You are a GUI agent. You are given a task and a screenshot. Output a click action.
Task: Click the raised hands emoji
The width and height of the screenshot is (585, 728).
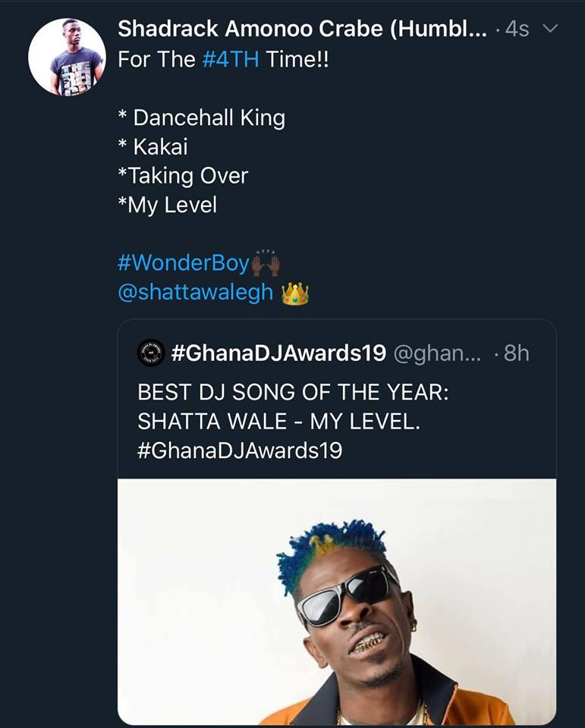pyautogui.click(x=265, y=262)
